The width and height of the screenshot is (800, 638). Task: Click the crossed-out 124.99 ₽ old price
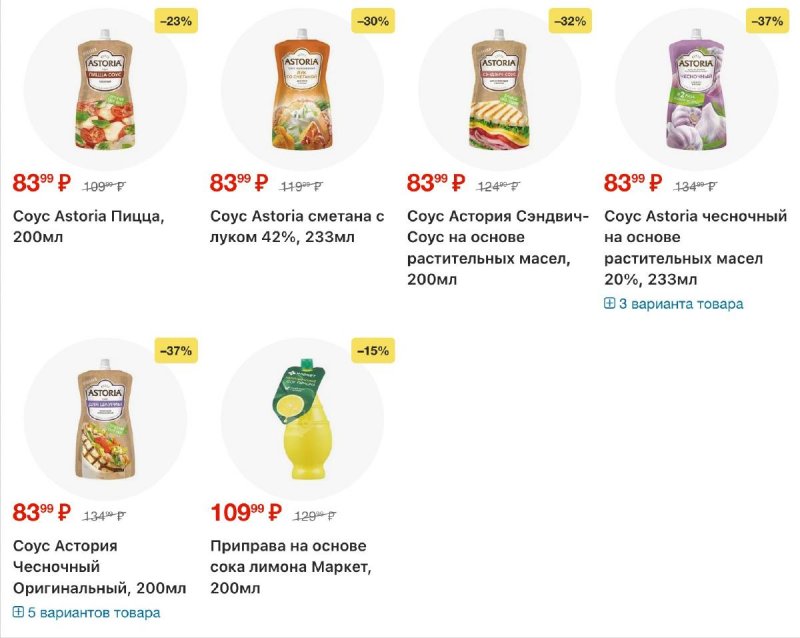click(501, 186)
